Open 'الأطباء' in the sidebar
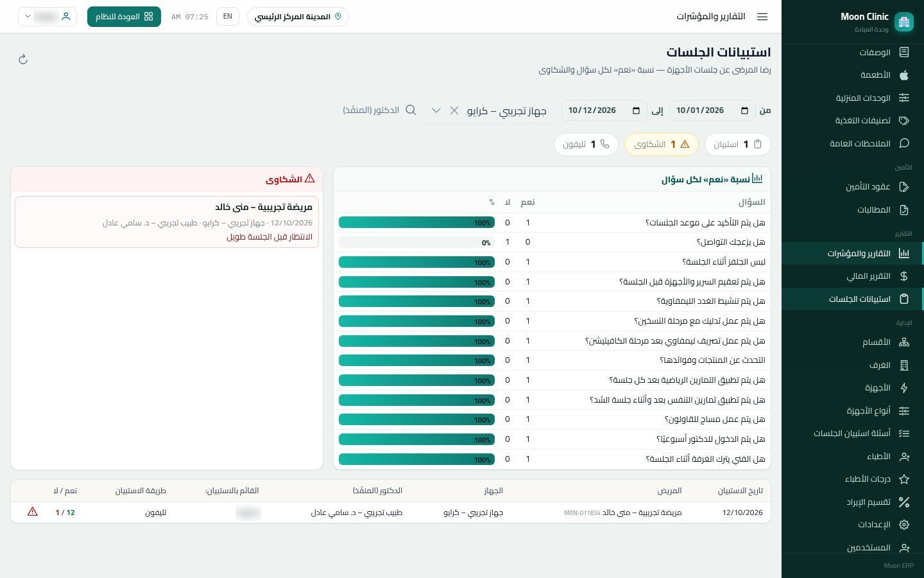This screenshot has height=578, width=924. (x=853, y=457)
